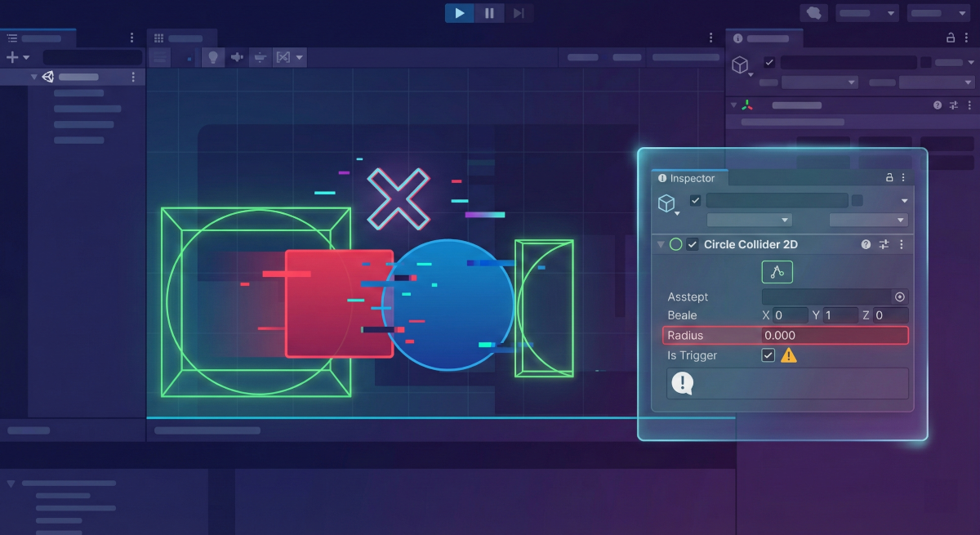This screenshot has height=535, width=980.
Task: Uncheck the Is Trigger checkbox
Action: [x=768, y=355]
